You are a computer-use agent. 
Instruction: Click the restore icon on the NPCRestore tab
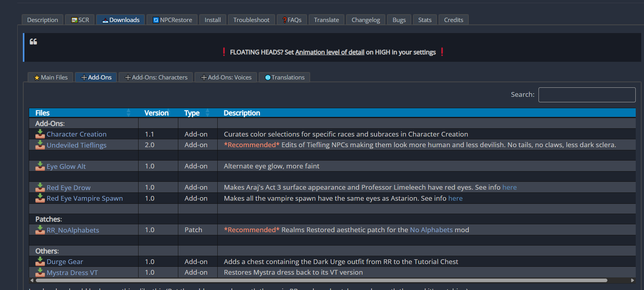pyautogui.click(x=156, y=20)
